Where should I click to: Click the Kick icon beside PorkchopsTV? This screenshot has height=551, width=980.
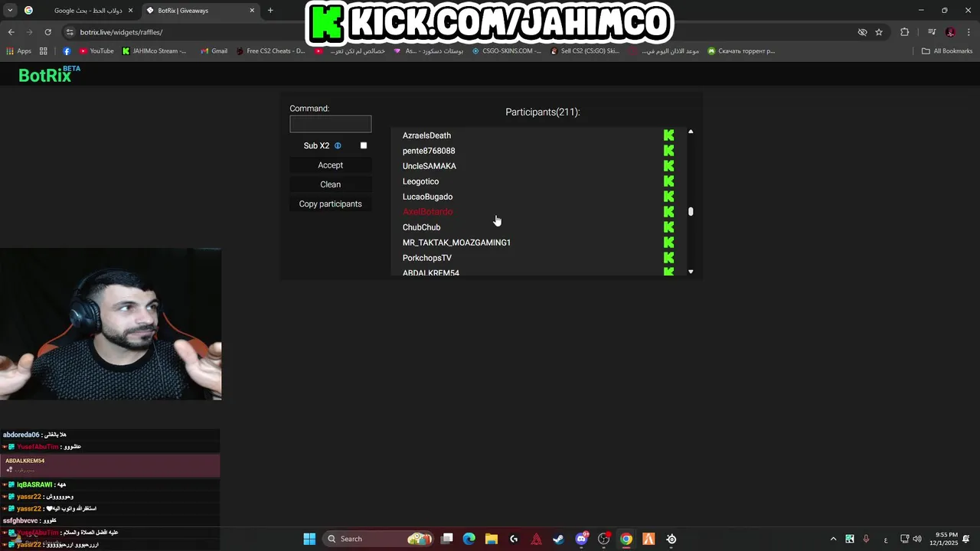coord(668,258)
